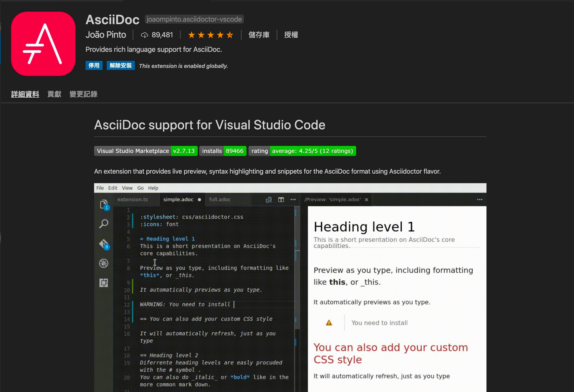Click the 'WARNING: You need to install' code line
Viewport: 574px width, 392px height.
pyautogui.click(x=185, y=304)
